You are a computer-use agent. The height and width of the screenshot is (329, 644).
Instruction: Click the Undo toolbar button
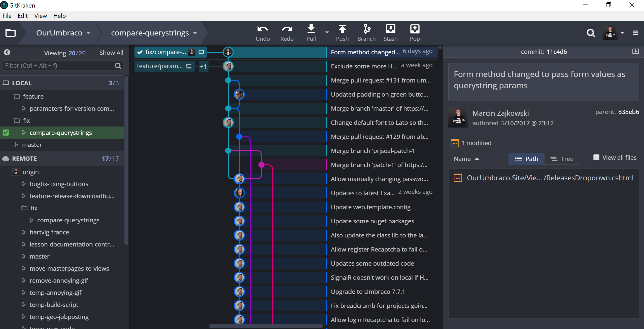click(x=263, y=33)
